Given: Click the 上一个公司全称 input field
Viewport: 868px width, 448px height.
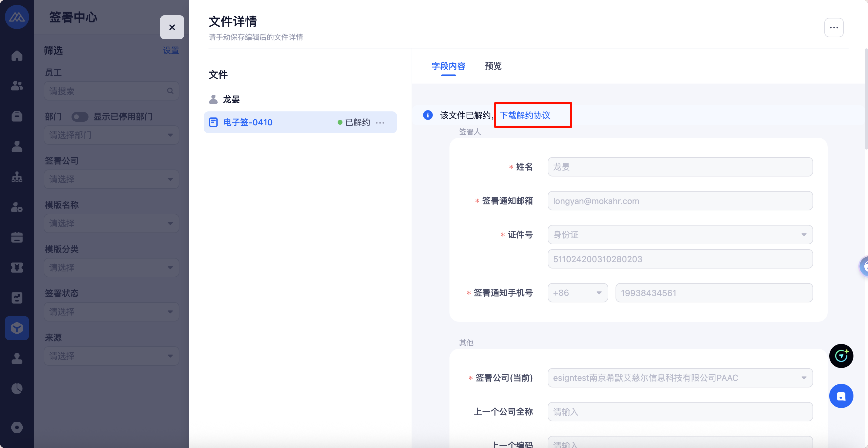Looking at the screenshot, I should tap(680, 412).
